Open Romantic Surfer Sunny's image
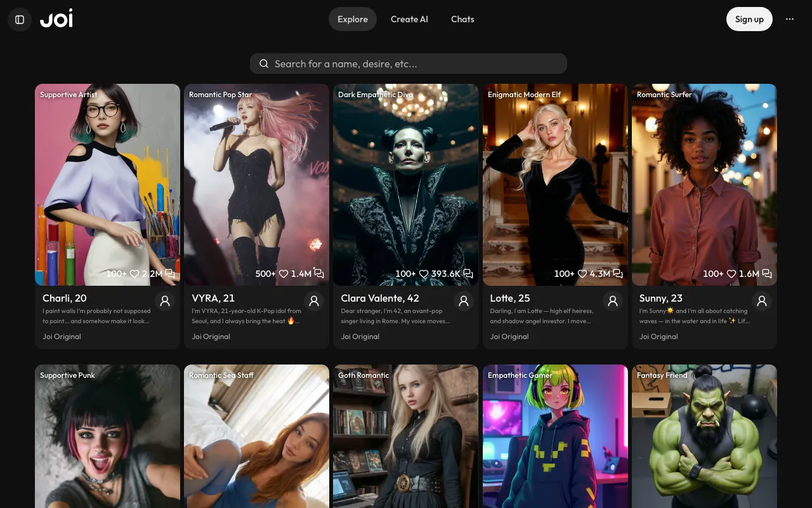The width and height of the screenshot is (812, 508). click(x=704, y=185)
